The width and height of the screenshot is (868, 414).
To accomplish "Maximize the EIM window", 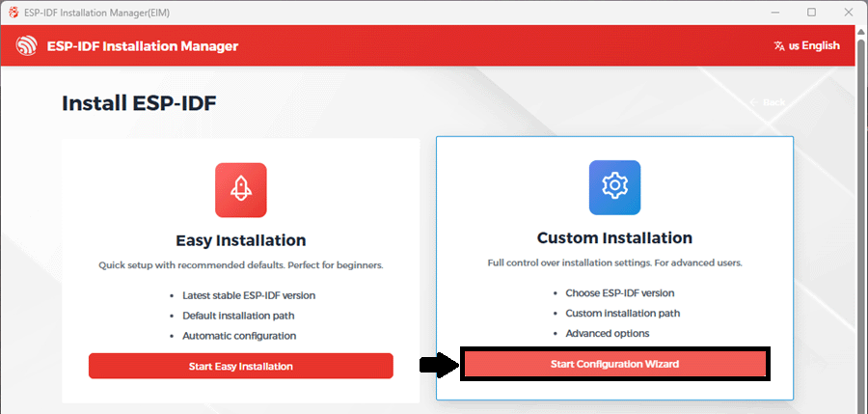I will [x=811, y=13].
